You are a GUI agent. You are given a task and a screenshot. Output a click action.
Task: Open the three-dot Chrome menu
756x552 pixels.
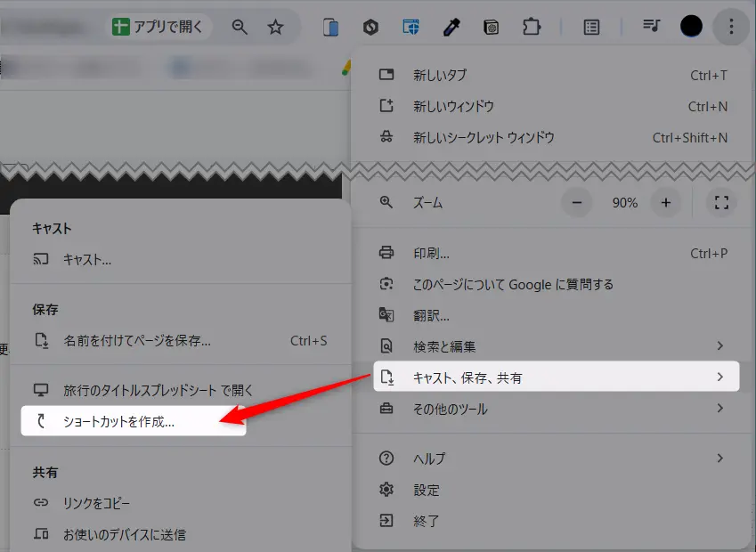click(731, 27)
